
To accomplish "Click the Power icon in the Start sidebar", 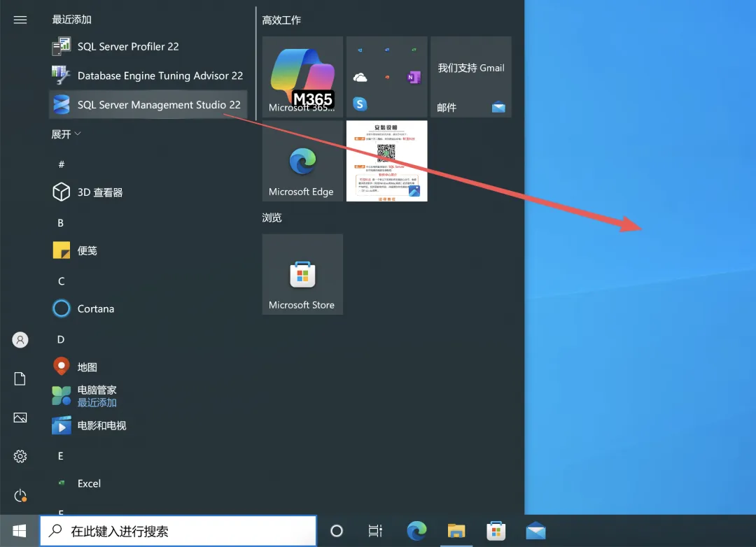I will click(20, 495).
